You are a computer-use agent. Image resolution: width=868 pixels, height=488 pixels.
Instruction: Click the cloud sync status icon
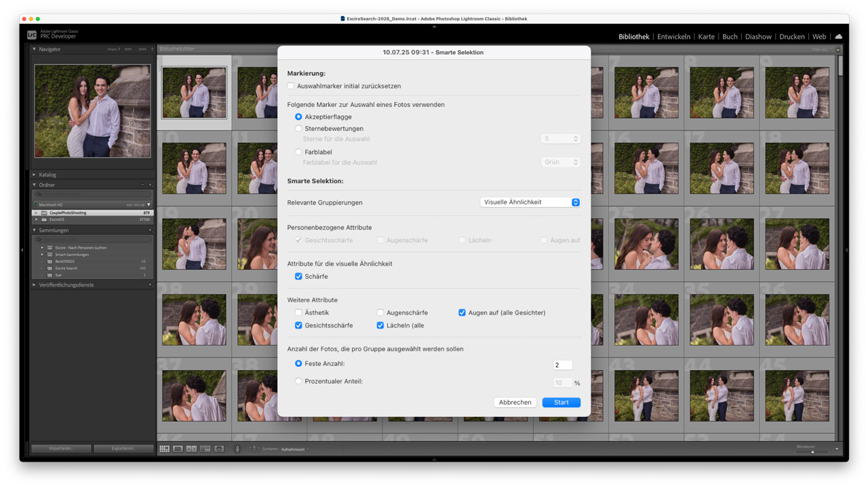pos(838,37)
